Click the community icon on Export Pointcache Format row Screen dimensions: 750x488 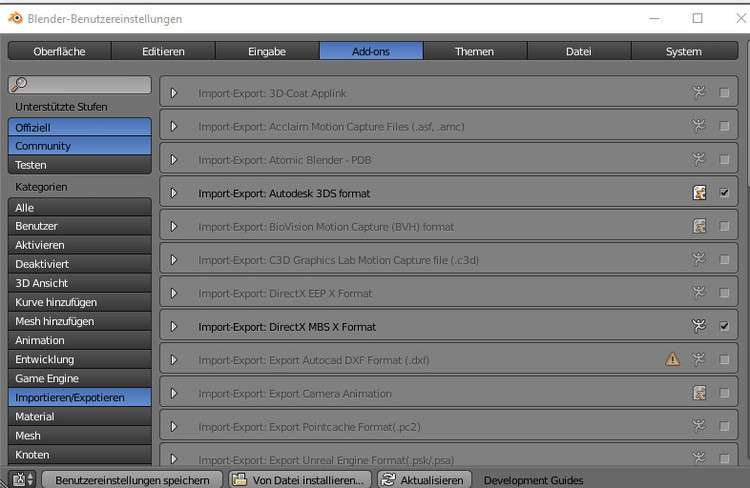[x=699, y=426]
